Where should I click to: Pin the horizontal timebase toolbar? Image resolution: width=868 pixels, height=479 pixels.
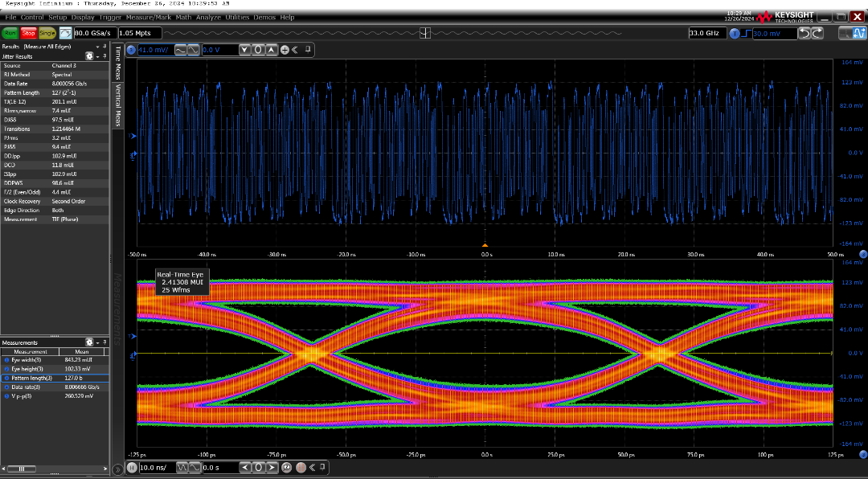(323, 467)
